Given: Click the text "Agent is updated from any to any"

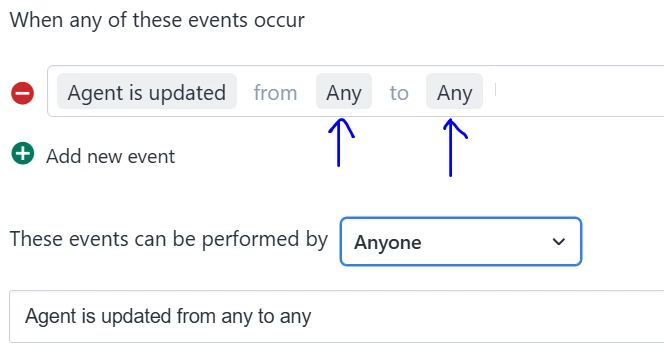Looking at the screenshot, I should [168, 316].
